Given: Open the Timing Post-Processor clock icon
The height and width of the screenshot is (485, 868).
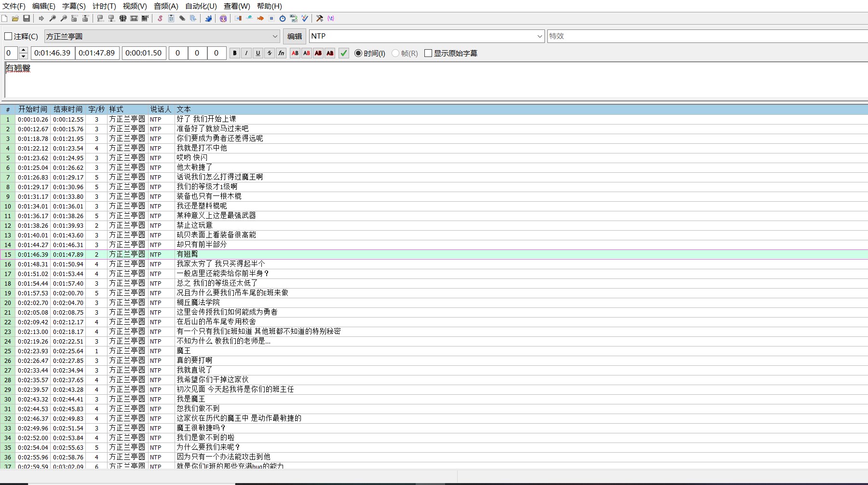Looking at the screenshot, I should click(x=283, y=18).
